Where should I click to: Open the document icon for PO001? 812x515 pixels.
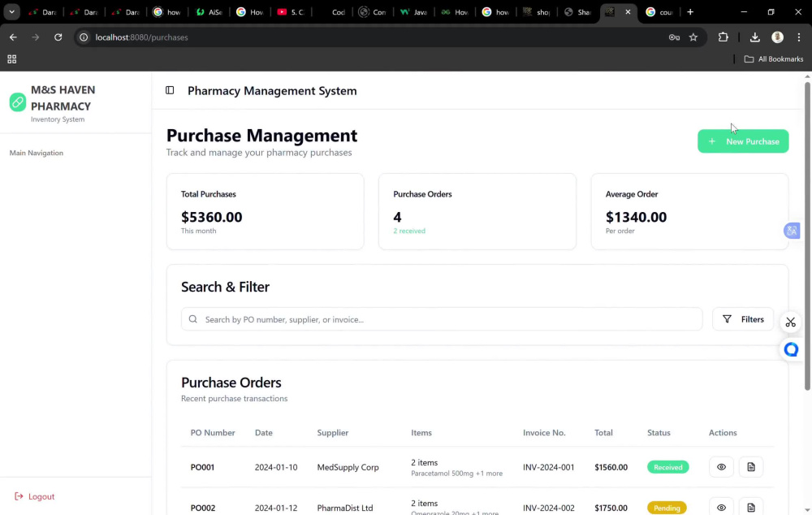pyautogui.click(x=751, y=467)
